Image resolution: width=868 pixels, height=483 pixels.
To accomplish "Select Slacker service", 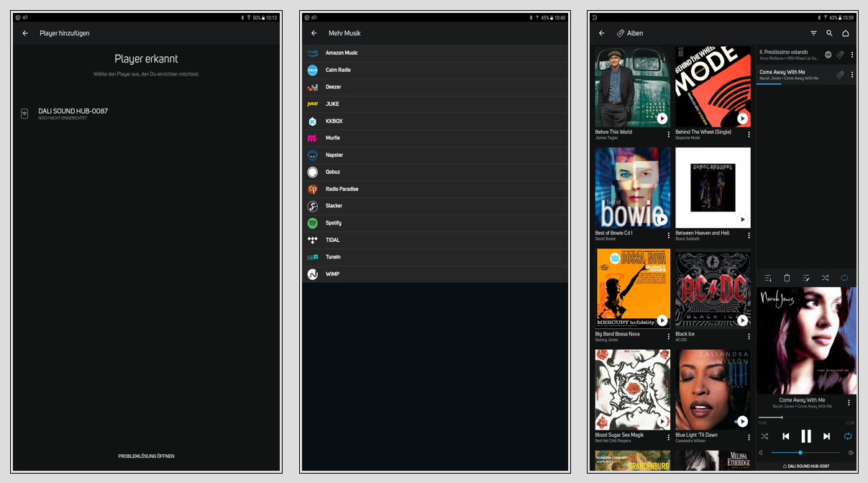I will [x=435, y=206].
